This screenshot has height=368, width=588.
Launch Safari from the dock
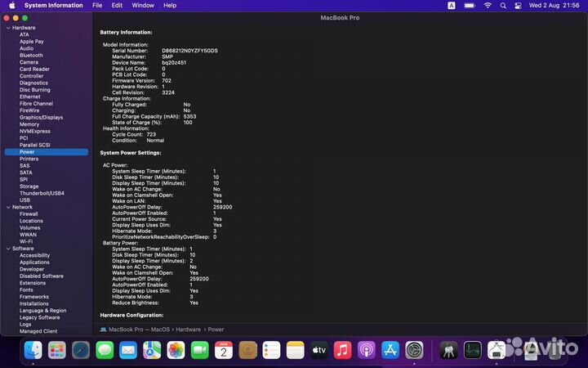pos(81,350)
